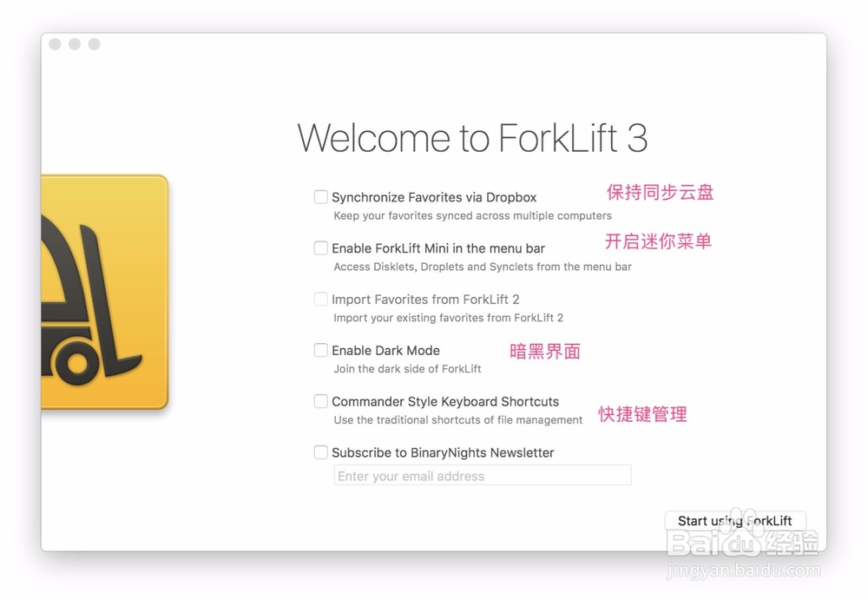Enable Synchronize Favorites via Dropbox checkbox
The width and height of the screenshot is (868, 600).
tap(320, 197)
